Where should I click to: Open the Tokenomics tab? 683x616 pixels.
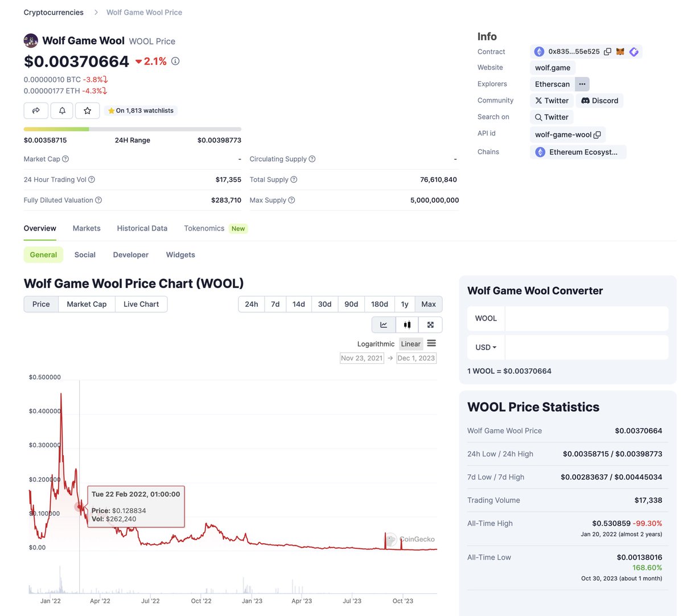coord(204,228)
